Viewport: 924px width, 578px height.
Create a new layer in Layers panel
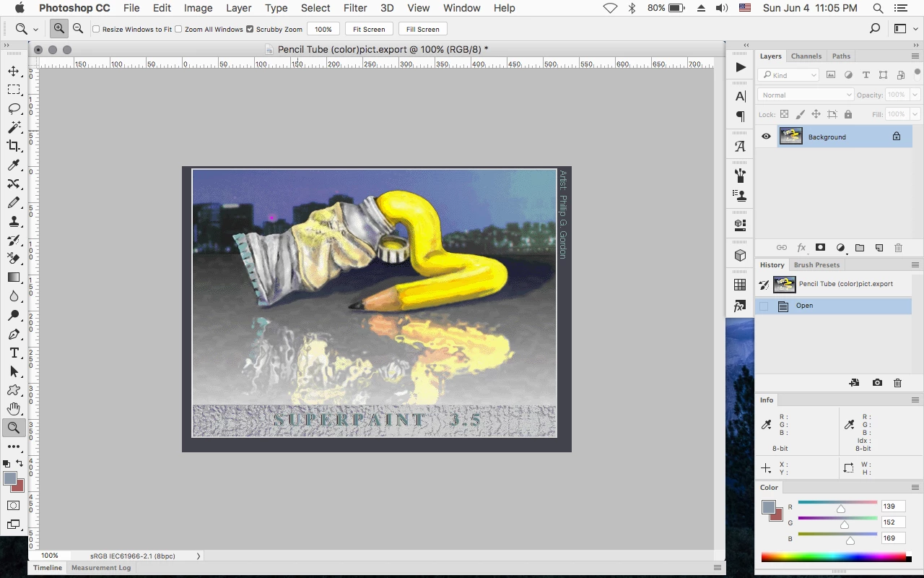[879, 247]
